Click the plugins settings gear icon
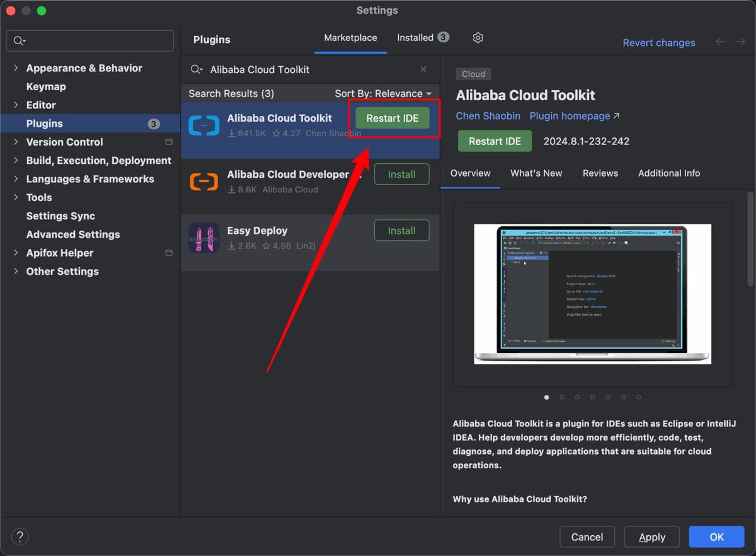This screenshot has width=756, height=556. tap(478, 38)
